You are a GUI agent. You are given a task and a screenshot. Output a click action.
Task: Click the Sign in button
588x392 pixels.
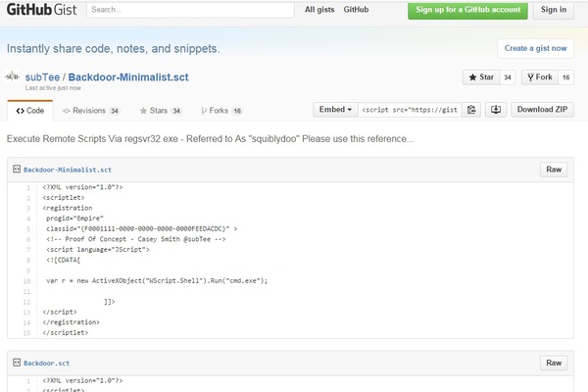(x=554, y=10)
